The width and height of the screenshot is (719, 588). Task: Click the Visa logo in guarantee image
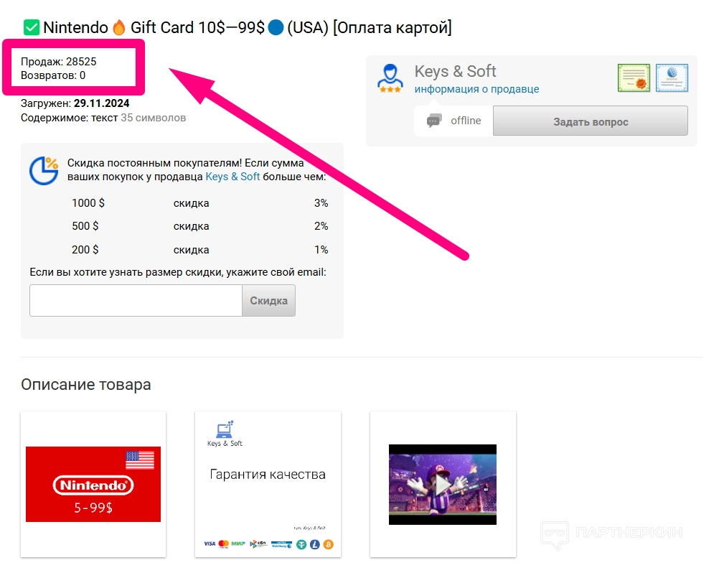[x=210, y=543]
